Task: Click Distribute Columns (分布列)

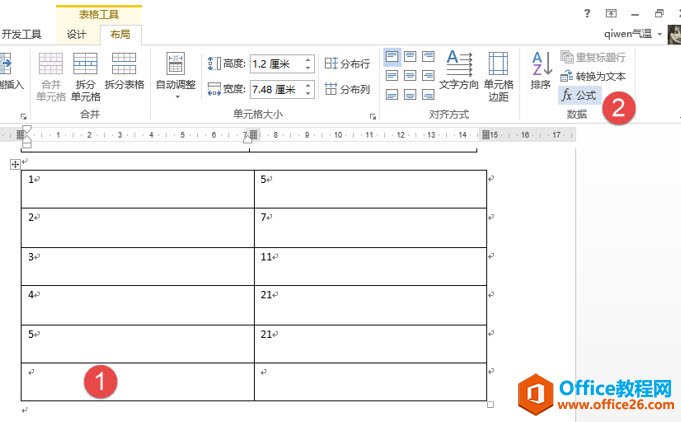Action: (347, 89)
